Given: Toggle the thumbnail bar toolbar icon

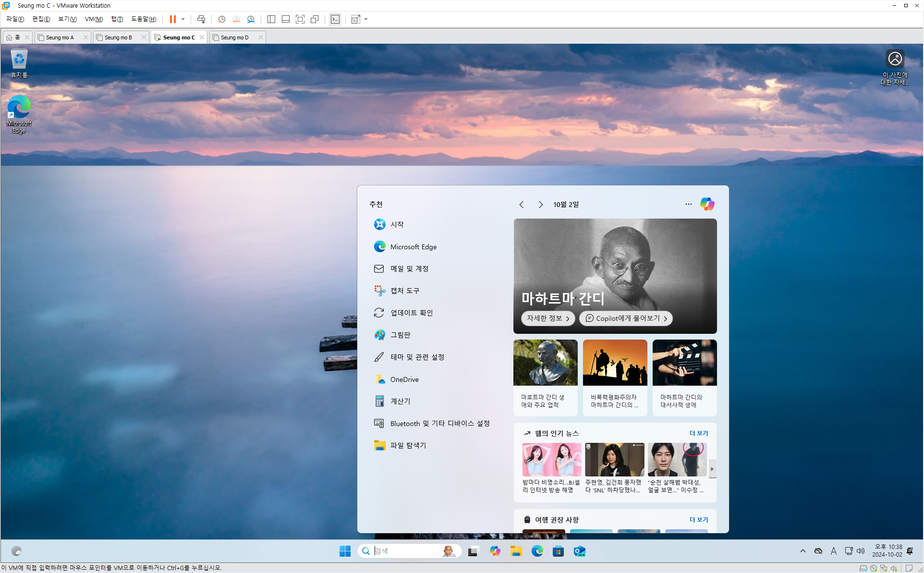Looking at the screenshot, I should (286, 19).
